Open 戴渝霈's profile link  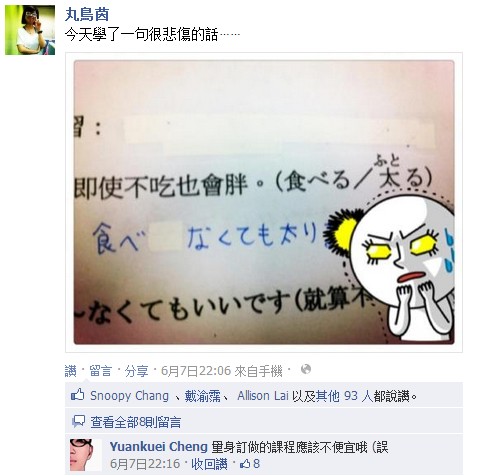coord(203,396)
